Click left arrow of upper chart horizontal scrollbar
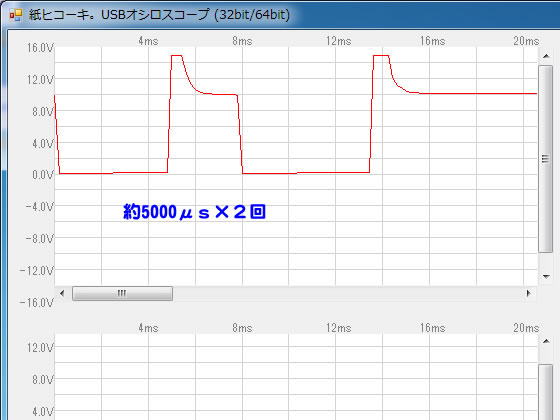The height and width of the screenshot is (420, 560). pos(62,294)
